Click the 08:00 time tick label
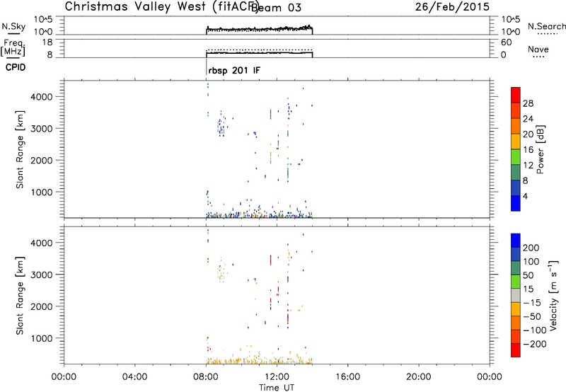 pos(206,377)
